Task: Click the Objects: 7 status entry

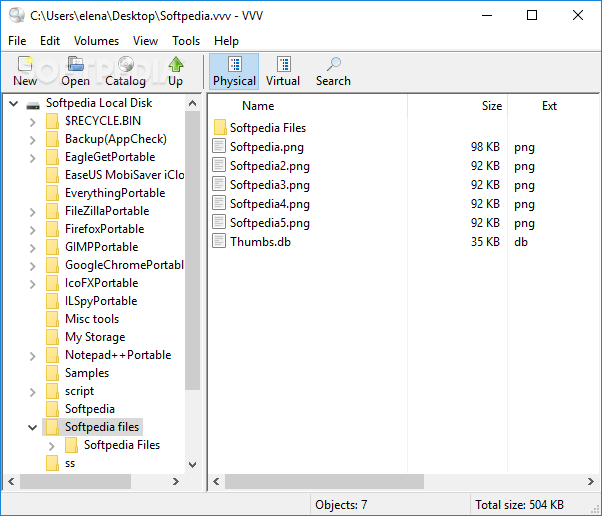Action: point(341,504)
